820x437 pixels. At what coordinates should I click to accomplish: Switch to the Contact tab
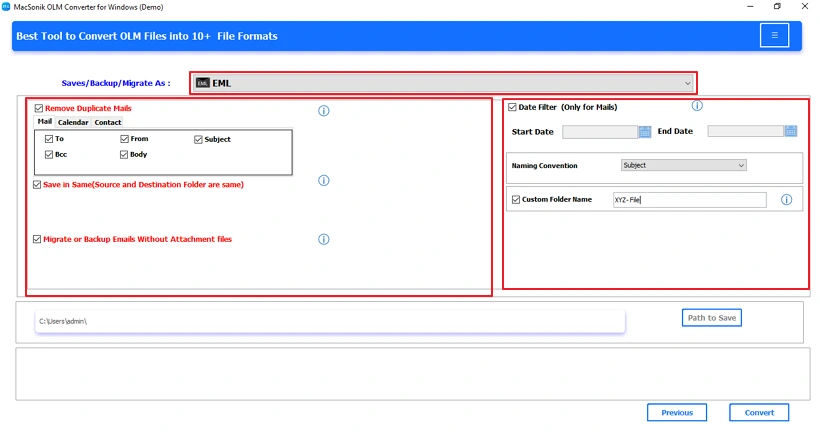point(108,122)
